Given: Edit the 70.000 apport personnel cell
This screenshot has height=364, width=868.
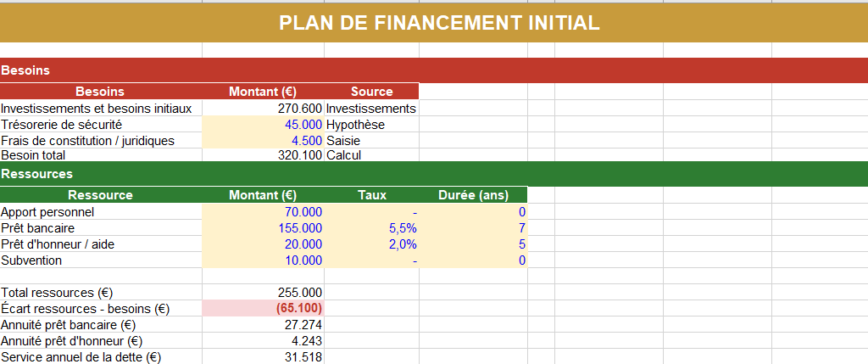Looking at the screenshot, I should tap(263, 211).
